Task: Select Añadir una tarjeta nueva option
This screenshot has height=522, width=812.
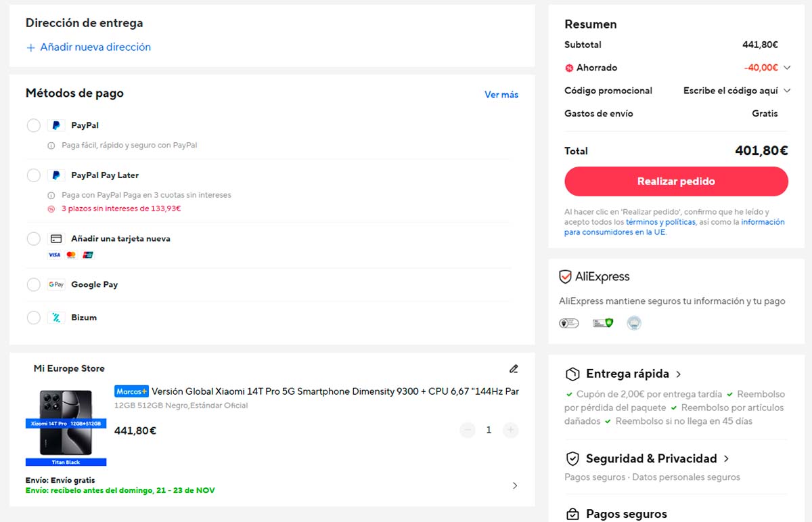Action: pos(33,238)
